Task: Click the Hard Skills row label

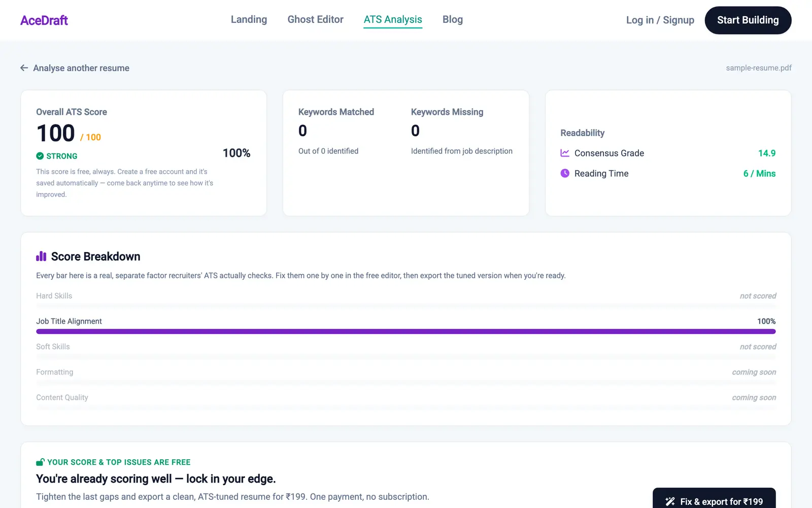Action: click(54, 296)
